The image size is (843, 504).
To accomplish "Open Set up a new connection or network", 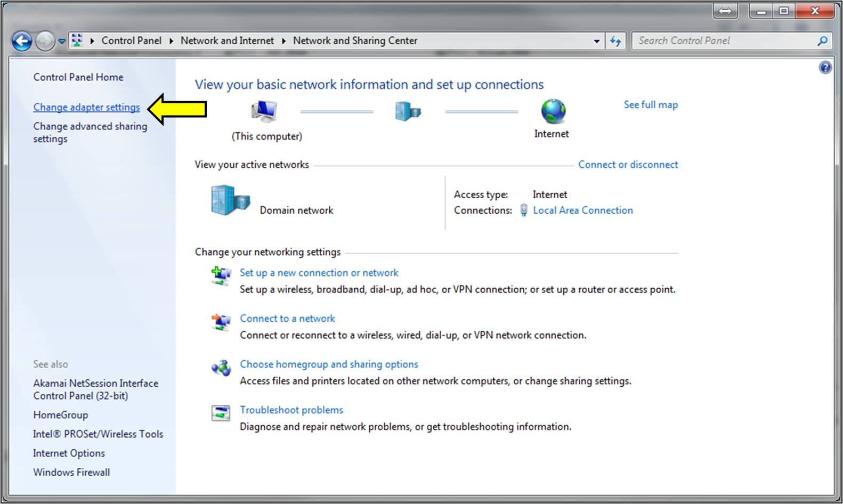I will 319,273.
